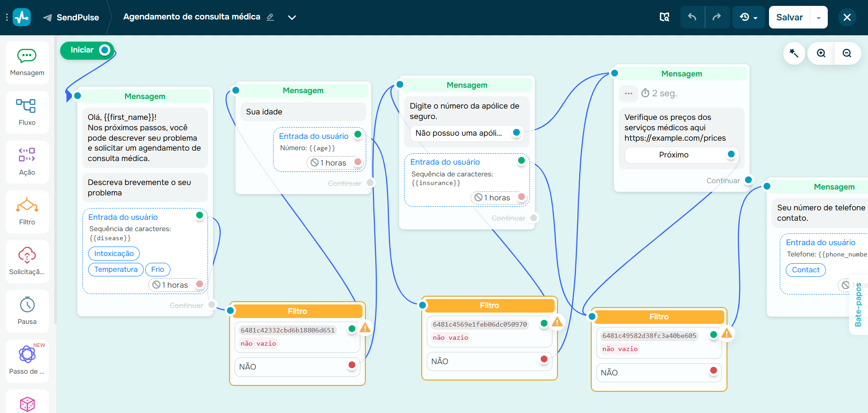Add a Mensagem block from sidebar

pyautogui.click(x=27, y=62)
